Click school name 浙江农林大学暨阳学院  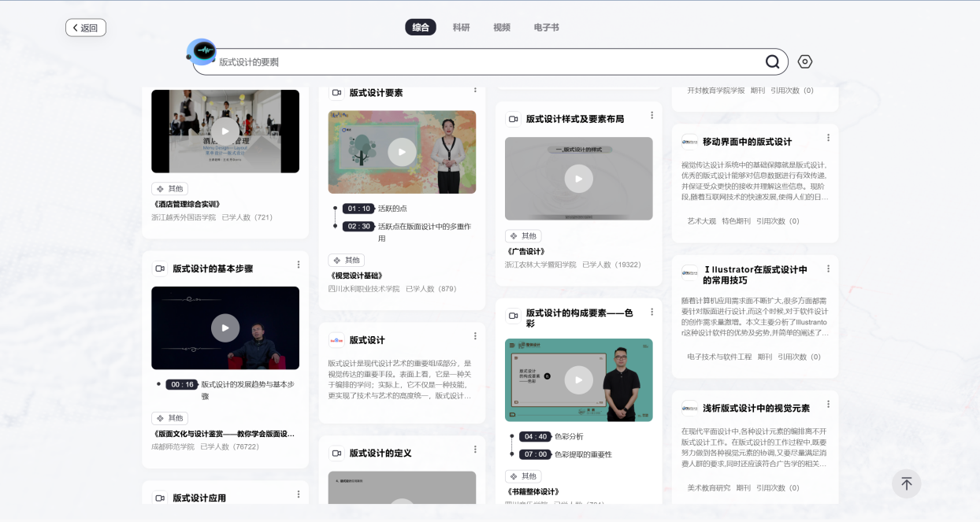click(x=540, y=265)
